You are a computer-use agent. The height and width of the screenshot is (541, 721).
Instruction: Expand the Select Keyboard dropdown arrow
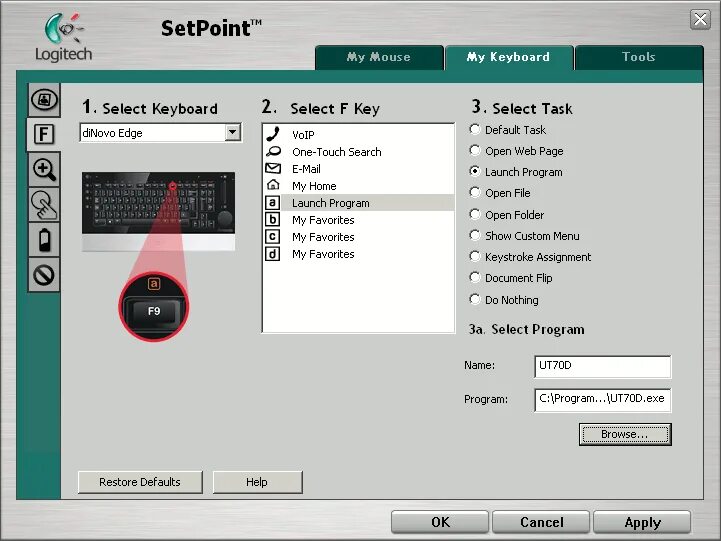pos(233,132)
